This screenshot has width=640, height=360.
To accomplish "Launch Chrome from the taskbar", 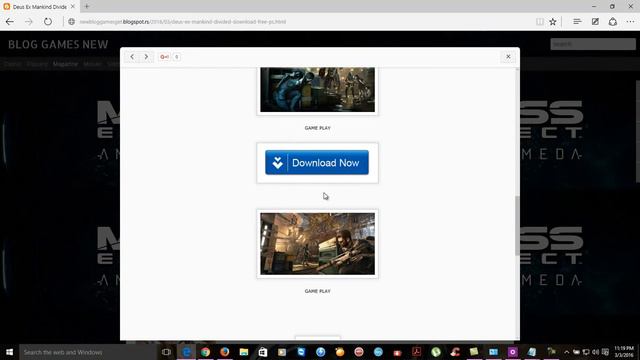I will pos(205,352).
